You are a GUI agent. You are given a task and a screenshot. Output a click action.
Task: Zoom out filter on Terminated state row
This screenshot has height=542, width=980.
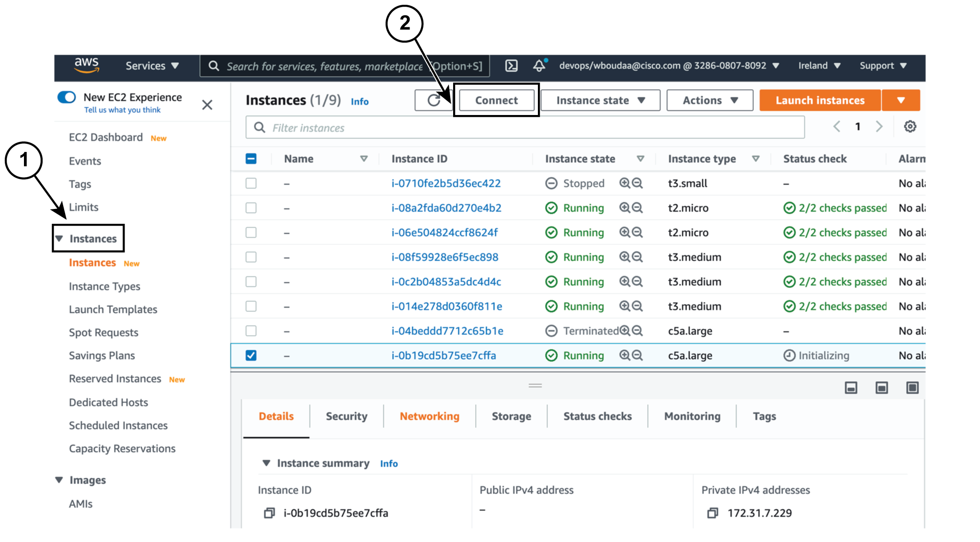click(x=637, y=331)
